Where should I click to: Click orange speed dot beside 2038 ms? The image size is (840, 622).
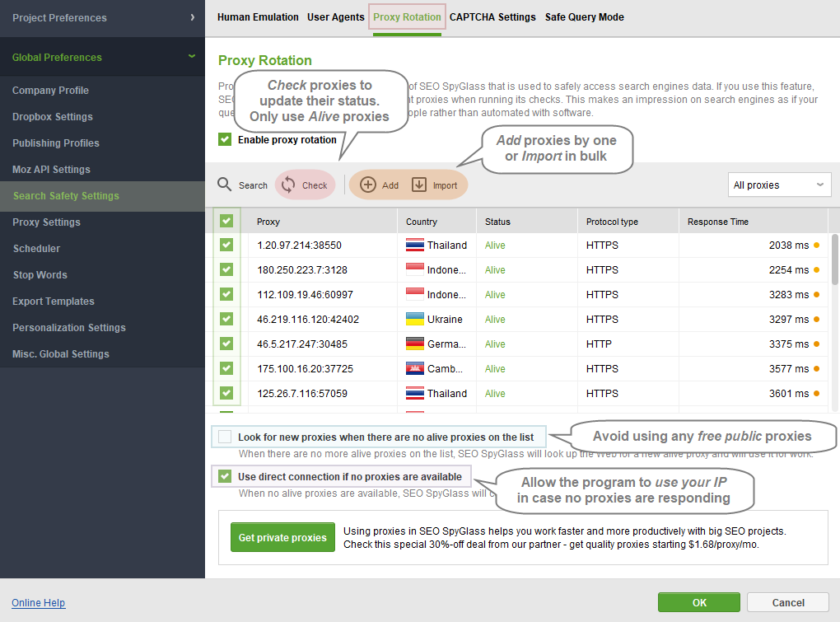coord(816,246)
